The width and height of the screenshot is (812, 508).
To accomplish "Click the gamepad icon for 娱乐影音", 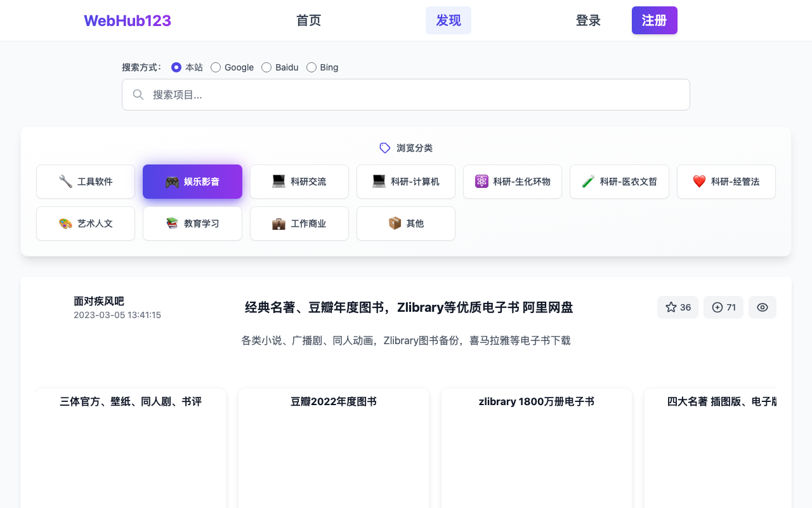I will (172, 182).
